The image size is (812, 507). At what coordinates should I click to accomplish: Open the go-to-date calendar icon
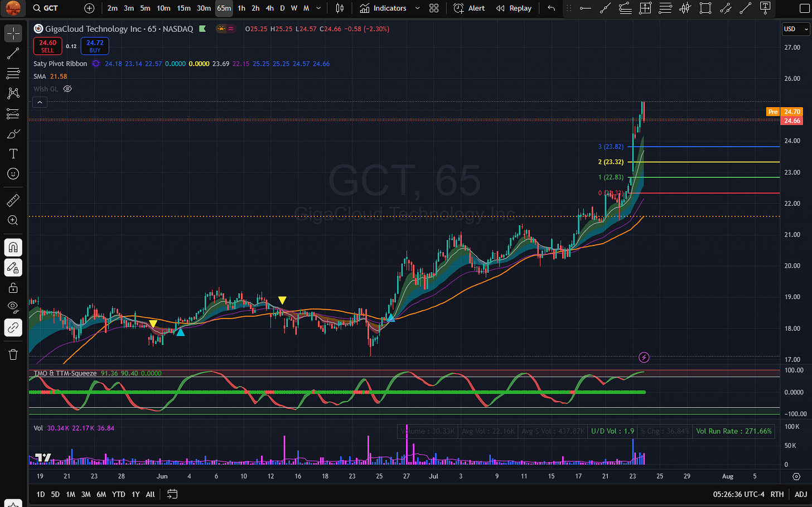[172, 494]
